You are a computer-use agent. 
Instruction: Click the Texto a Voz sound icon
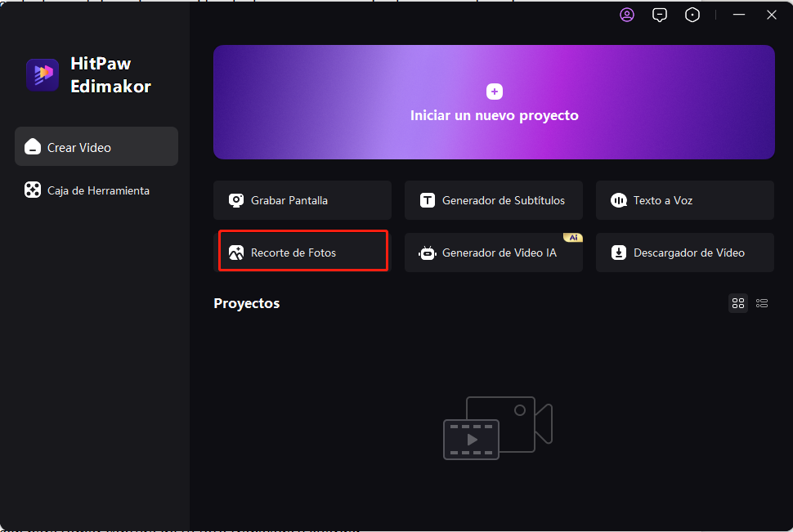pos(619,200)
